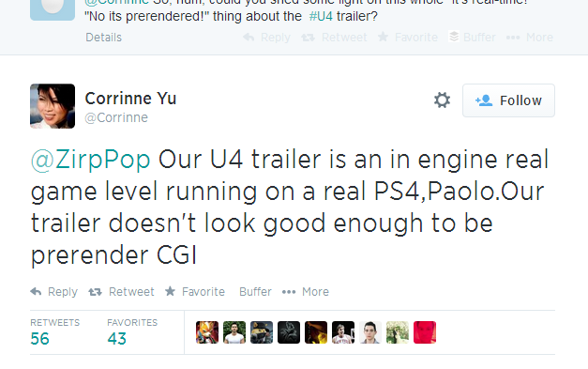Viewport: 588px width, 369px height.
Task: Open Buffer option under main tweet
Action: point(255,292)
